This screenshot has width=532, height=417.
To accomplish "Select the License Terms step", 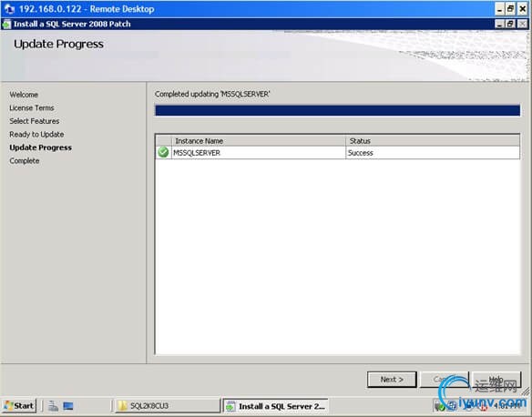I will 32,107.
